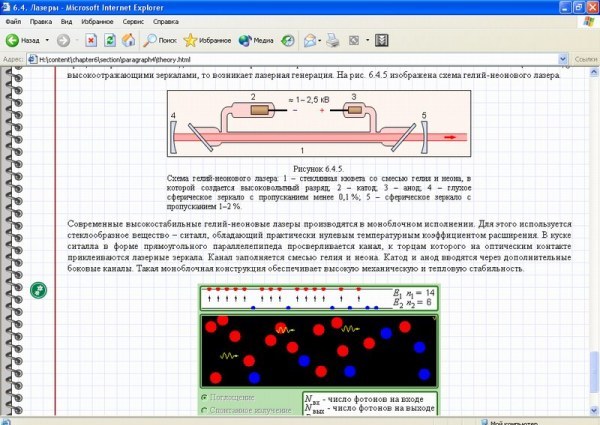The width and height of the screenshot is (600, 425).
Task: Select the Поглощение radio button
Action: click(204, 397)
